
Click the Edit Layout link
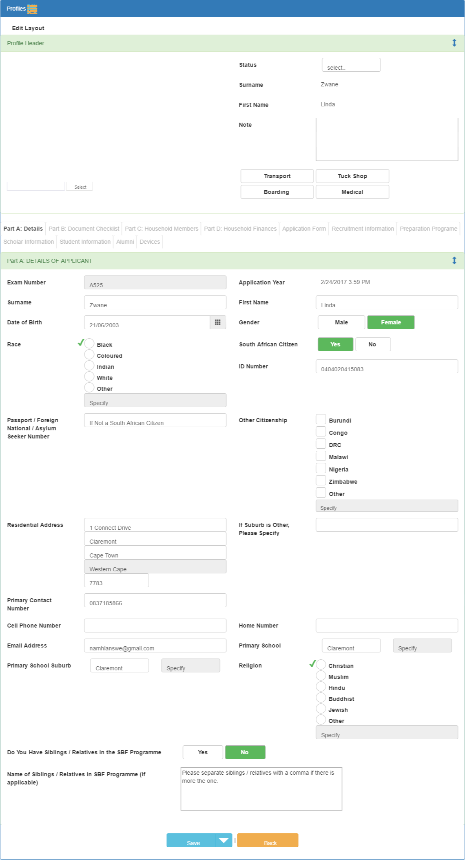[28, 28]
